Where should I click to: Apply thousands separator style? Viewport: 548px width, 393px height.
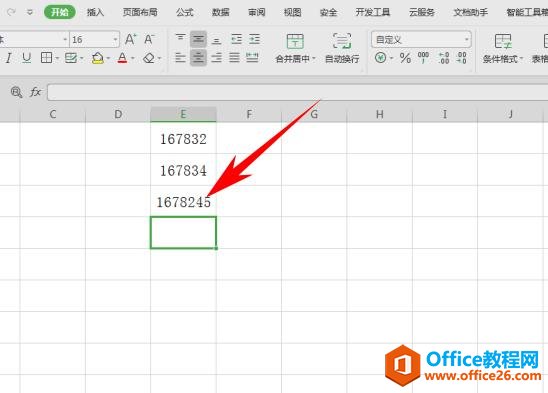pos(423,58)
